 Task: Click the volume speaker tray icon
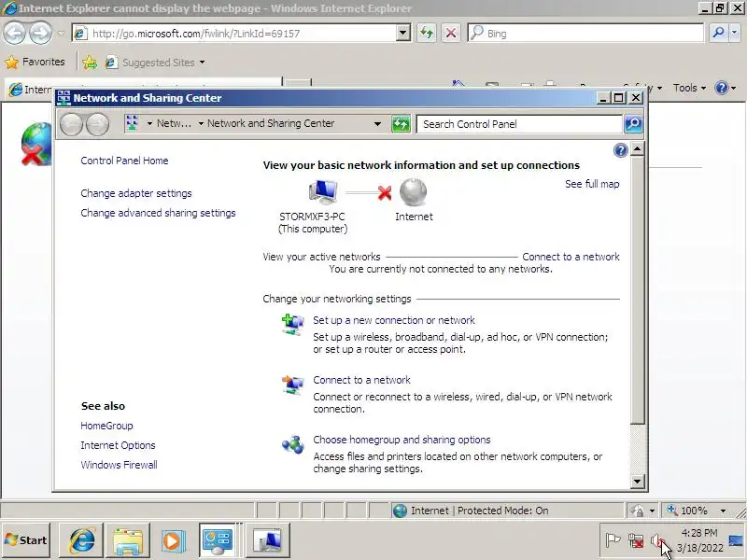[x=658, y=540]
